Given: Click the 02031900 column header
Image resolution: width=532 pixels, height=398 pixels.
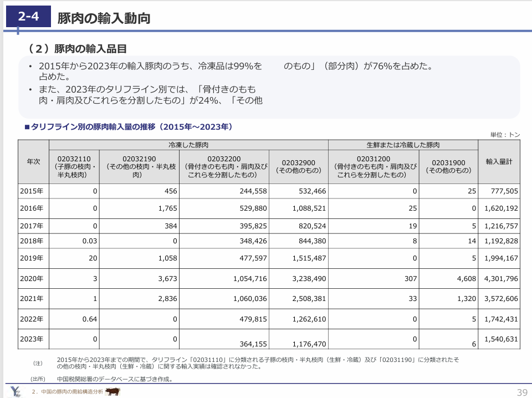Looking at the screenshot, I should [448, 167].
